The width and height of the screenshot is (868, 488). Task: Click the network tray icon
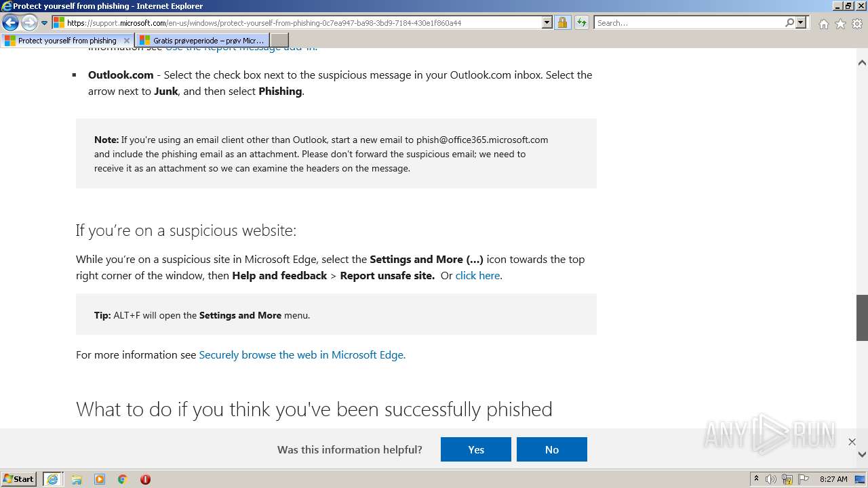point(787,479)
